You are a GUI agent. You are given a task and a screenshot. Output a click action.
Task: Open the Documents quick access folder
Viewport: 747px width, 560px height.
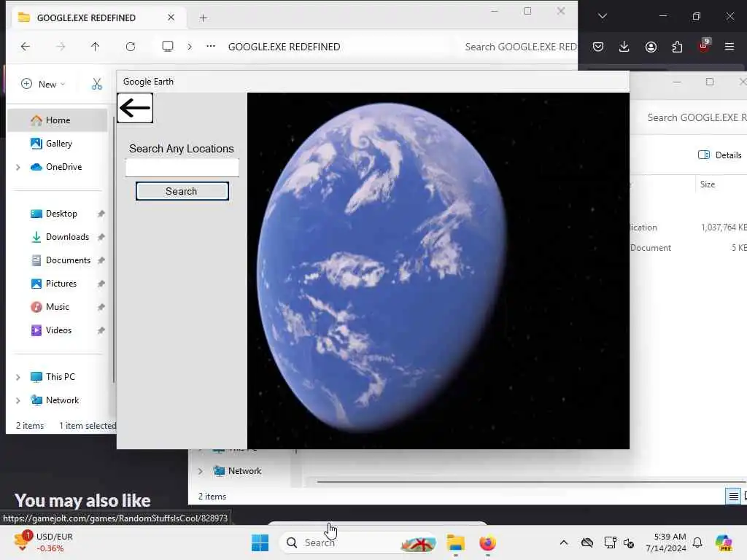[x=68, y=260]
